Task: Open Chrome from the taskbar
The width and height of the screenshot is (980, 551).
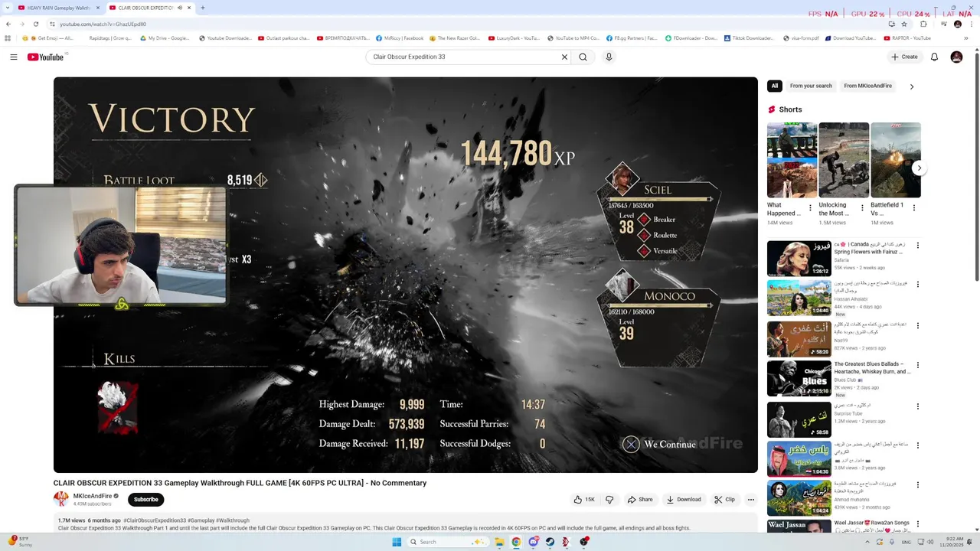Action: click(x=516, y=542)
